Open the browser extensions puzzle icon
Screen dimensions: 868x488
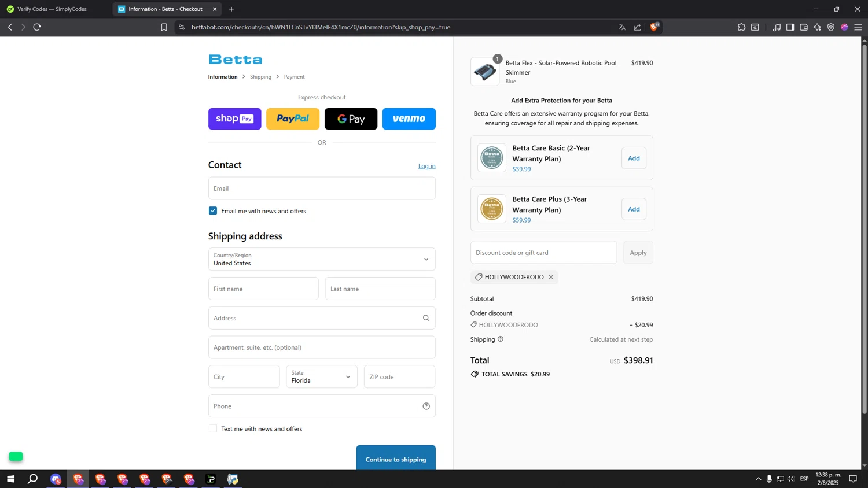point(741,27)
